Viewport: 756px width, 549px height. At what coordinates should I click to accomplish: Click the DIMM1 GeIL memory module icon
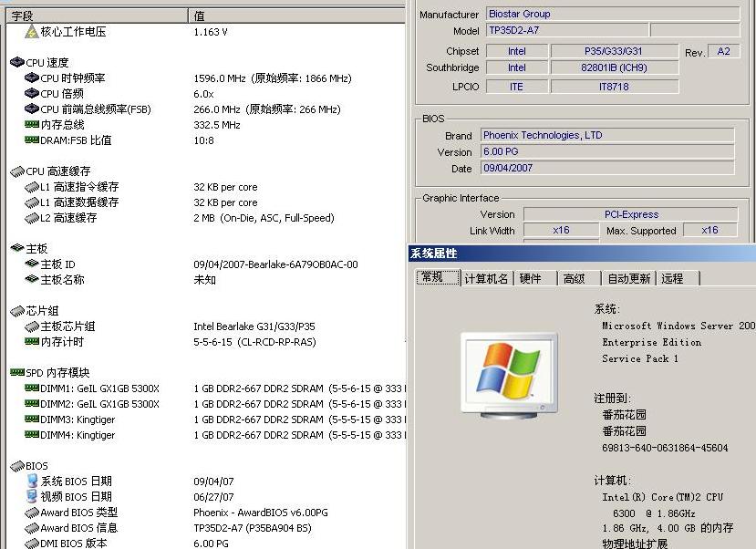click(x=32, y=388)
